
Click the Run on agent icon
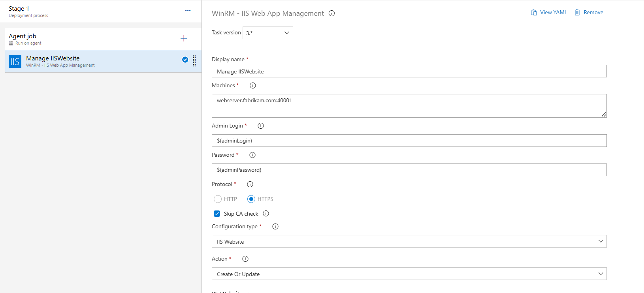(x=11, y=43)
